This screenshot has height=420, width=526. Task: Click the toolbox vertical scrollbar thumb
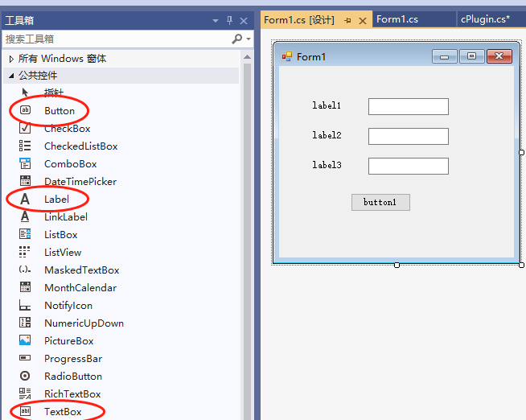point(247,241)
